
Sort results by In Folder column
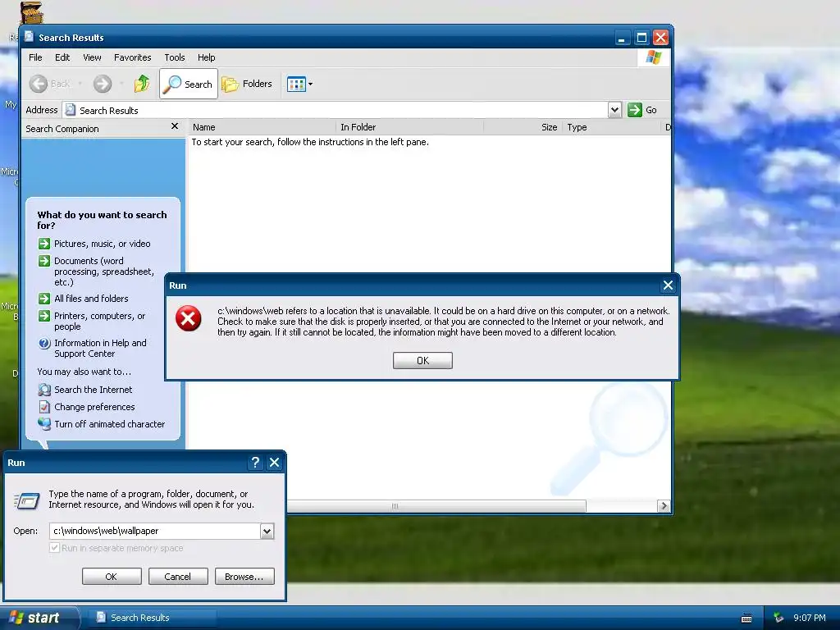pyautogui.click(x=410, y=127)
